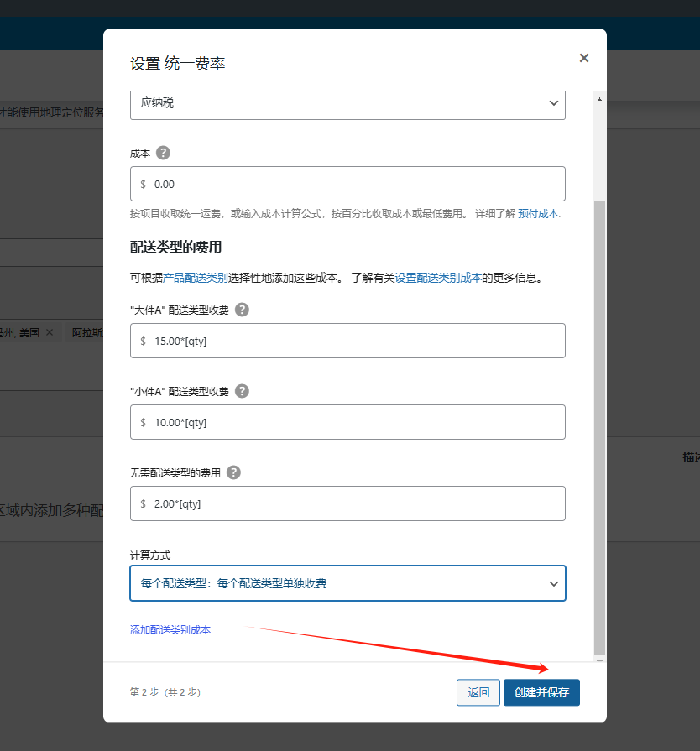700x751 pixels.
Task: Click the 返回 button
Action: pos(478,692)
